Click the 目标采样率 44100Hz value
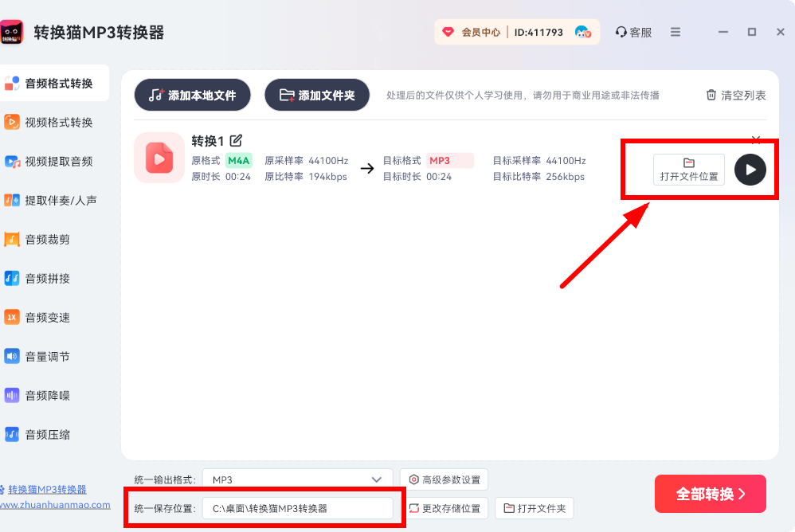This screenshot has height=532, width=795. (566, 161)
